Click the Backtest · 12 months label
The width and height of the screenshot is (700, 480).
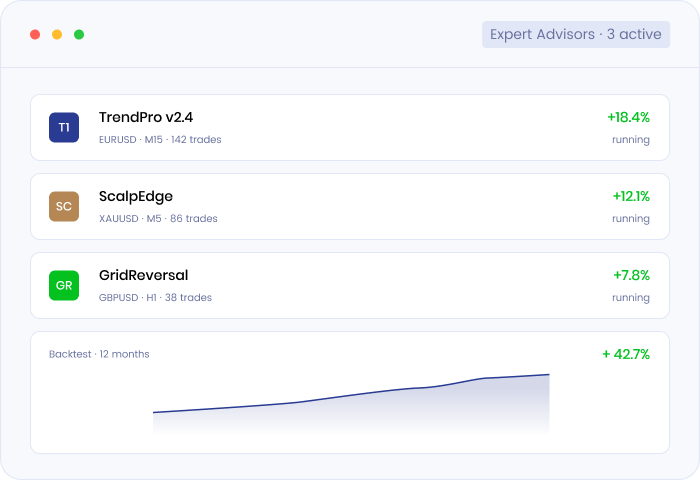coord(99,354)
